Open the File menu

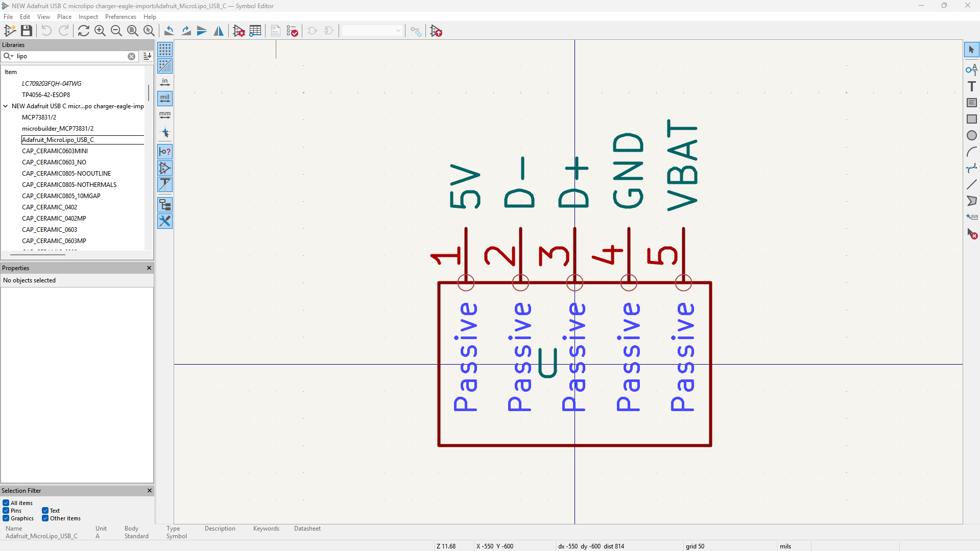(x=8, y=17)
